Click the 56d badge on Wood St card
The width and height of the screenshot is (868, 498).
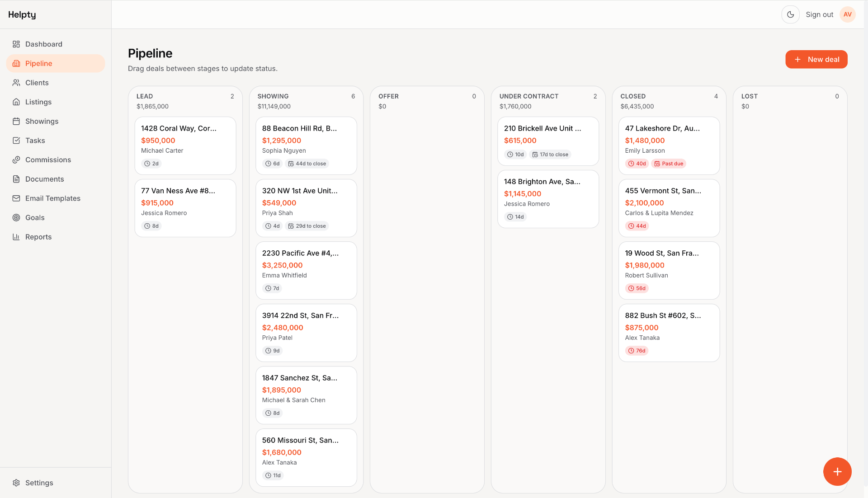tap(637, 288)
